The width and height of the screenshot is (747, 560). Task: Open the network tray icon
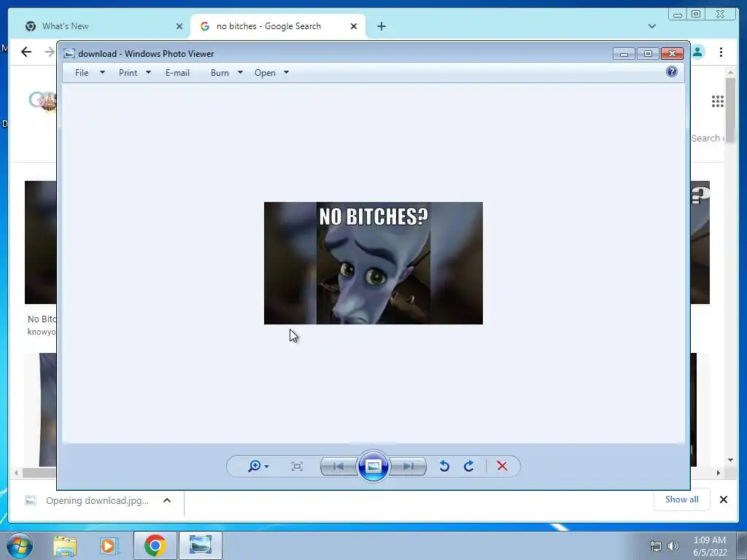point(656,546)
